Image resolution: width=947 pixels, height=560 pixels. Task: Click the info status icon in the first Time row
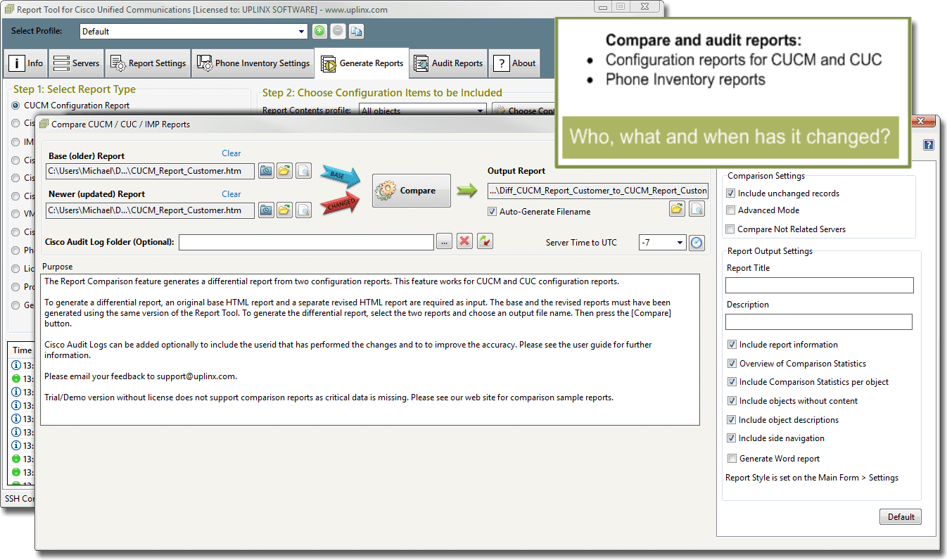[x=18, y=365]
